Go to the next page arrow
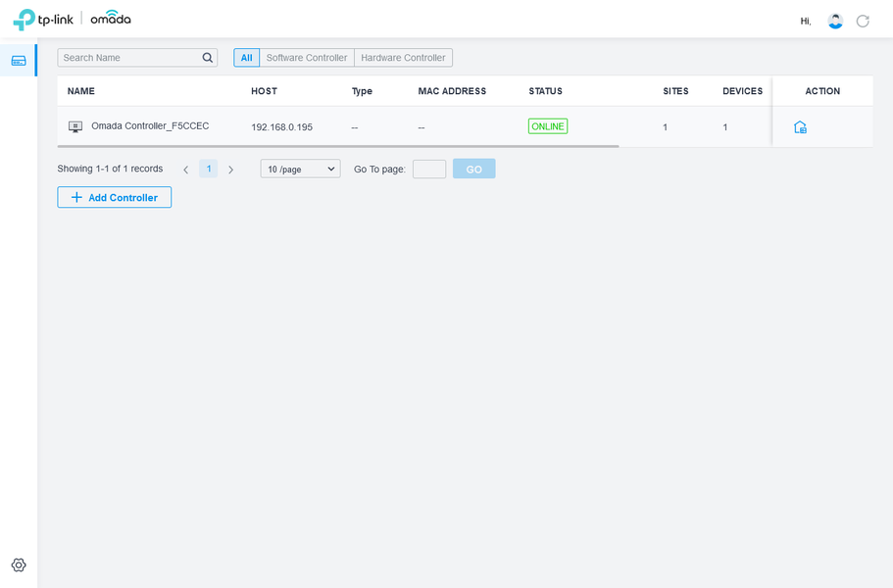This screenshot has height=588, width=893. tap(230, 170)
